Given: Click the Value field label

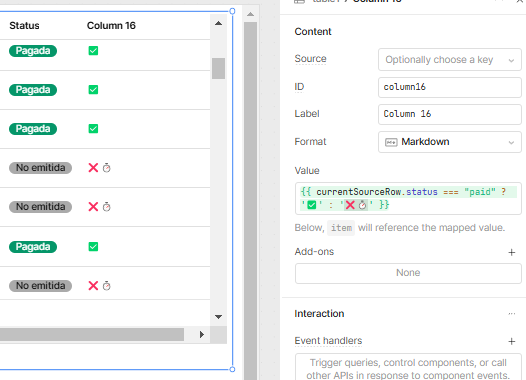Looking at the screenshot, I should pyautogui.click(x=307, y=171).
